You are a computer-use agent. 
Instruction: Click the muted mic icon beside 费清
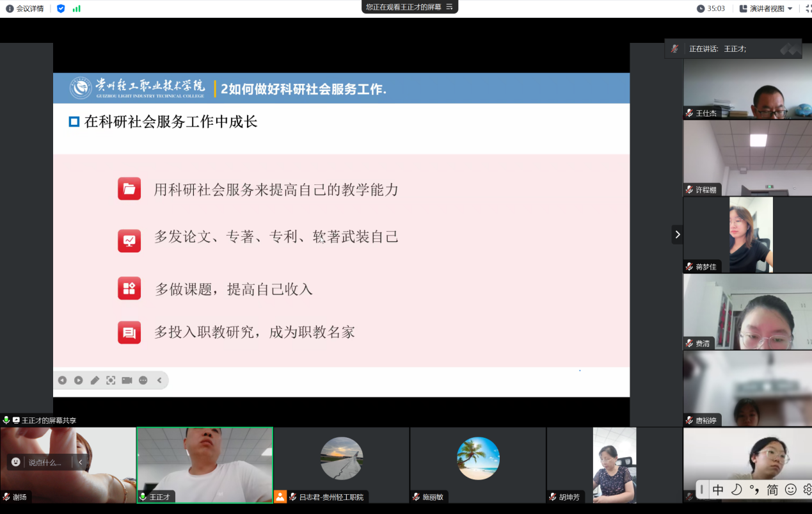[x=689, y=343]
